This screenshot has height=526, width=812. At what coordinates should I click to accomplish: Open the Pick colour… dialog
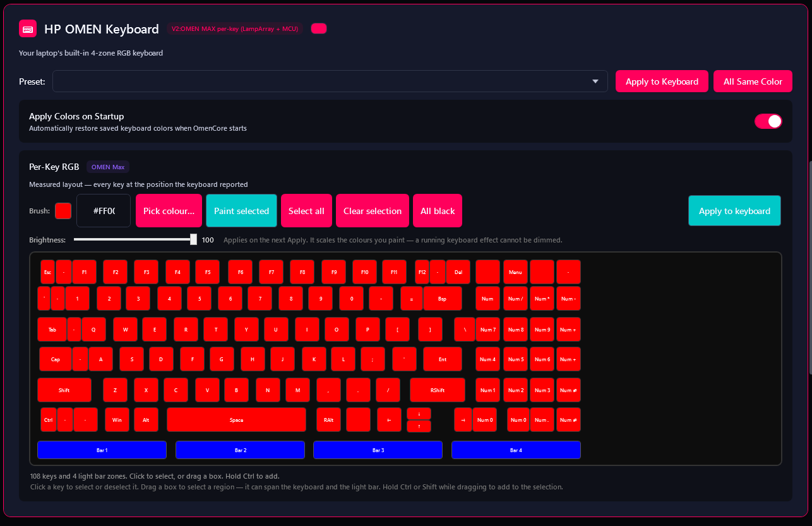pos(169,211)
